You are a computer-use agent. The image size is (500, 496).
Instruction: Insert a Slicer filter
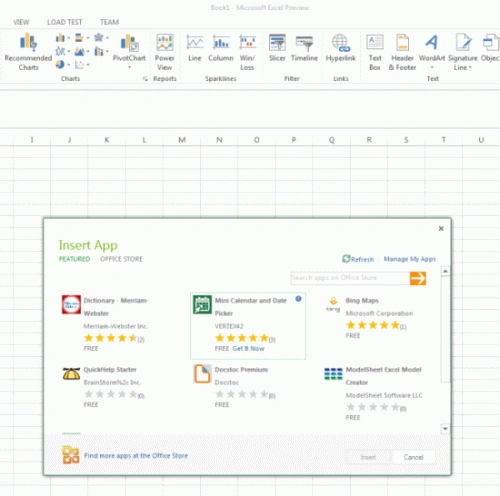277,48
